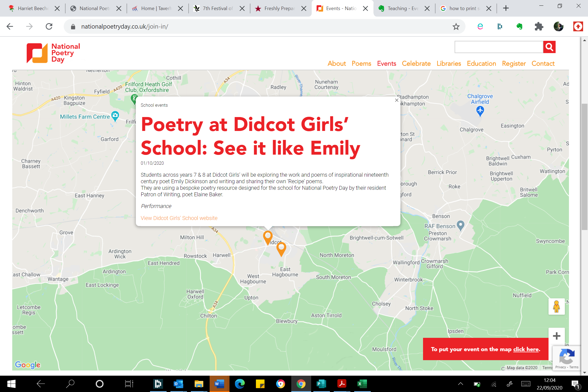Open the Events navigation menu item
Screen dimensions: 588x392
386,63
